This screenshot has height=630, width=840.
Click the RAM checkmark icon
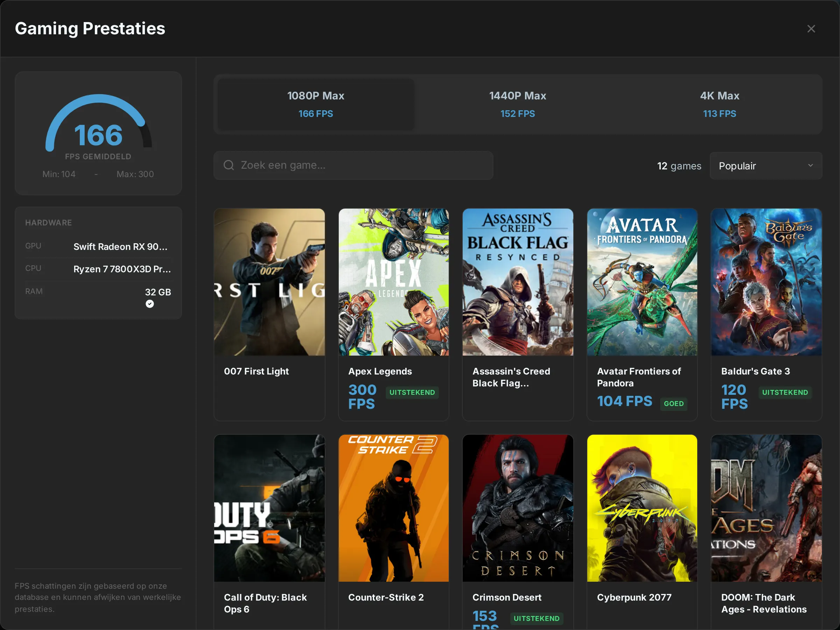tap(149, 304)
